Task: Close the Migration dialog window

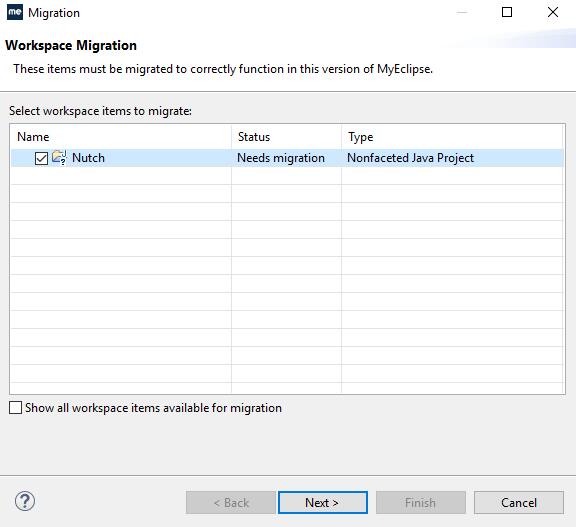Action: click(x=553, y=12)
